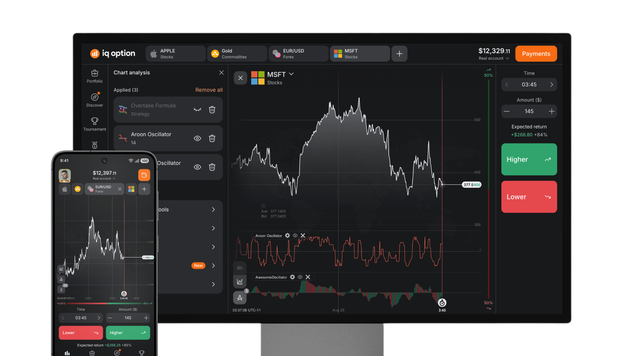Decrease the trade amount on the phone
644x356 pixels.
[x=110, y=318]
